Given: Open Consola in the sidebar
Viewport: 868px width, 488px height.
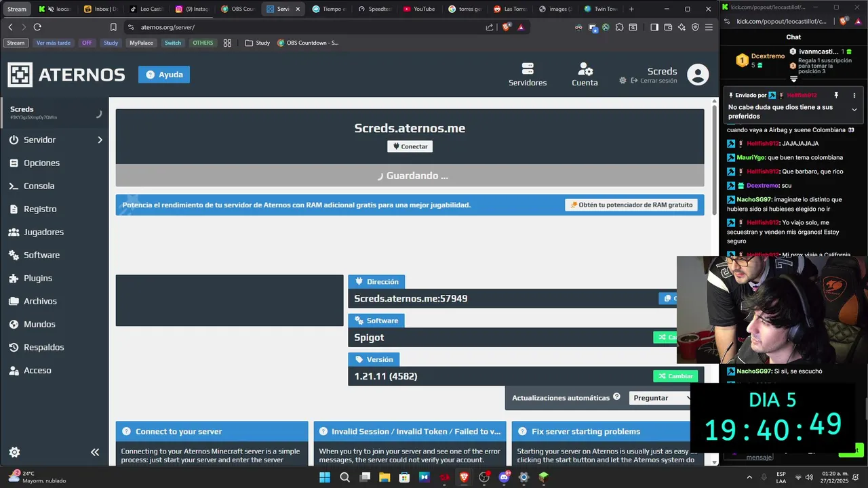Looking at the screenshot, I should [39, 186].
